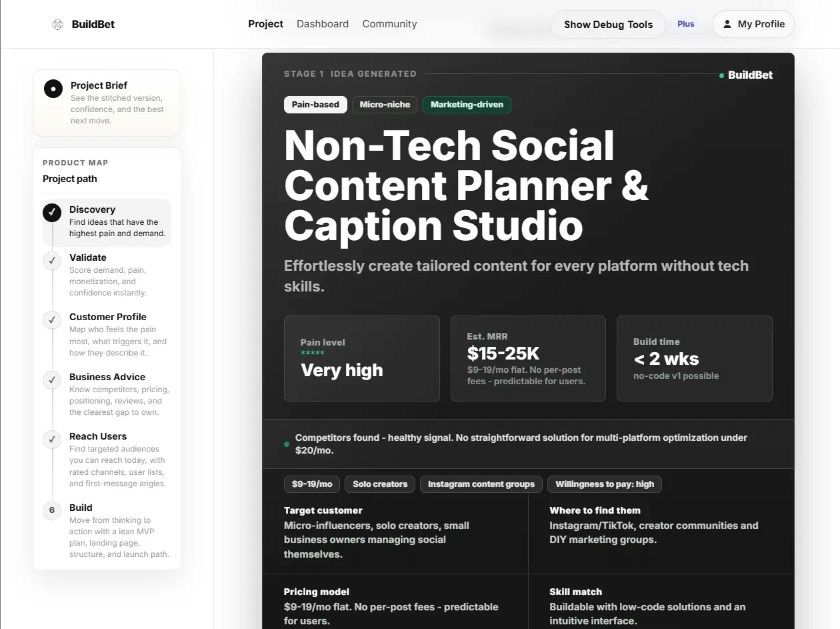
Task: Click the Effortlessly create tailored content subtitle
Action: pos(516,276)
